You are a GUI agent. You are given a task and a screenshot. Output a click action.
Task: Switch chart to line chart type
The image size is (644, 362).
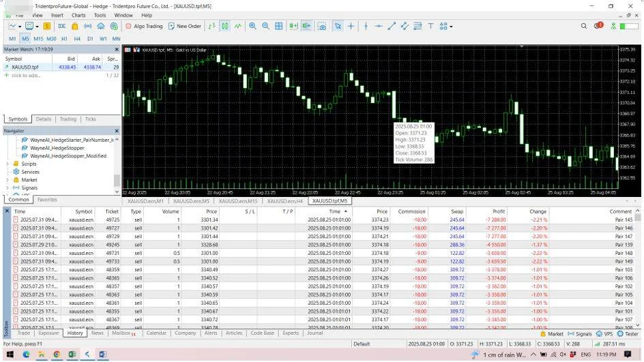click(238, 26)
